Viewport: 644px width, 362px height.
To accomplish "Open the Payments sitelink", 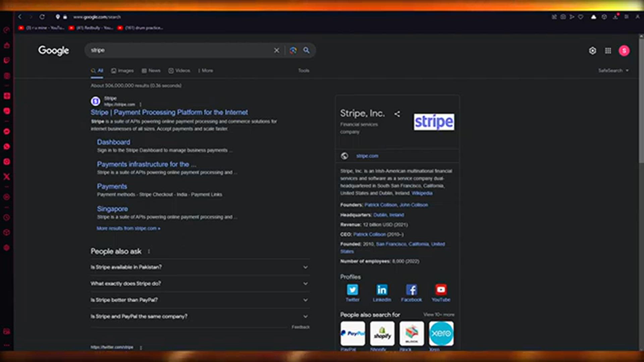I will 112,186.
